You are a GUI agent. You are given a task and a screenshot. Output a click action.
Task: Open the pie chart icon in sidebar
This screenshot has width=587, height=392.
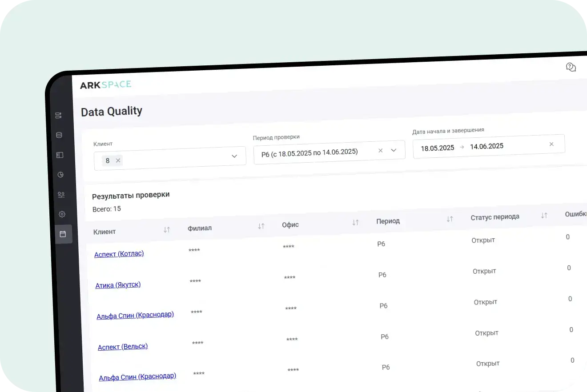click(x=60, y=175)
